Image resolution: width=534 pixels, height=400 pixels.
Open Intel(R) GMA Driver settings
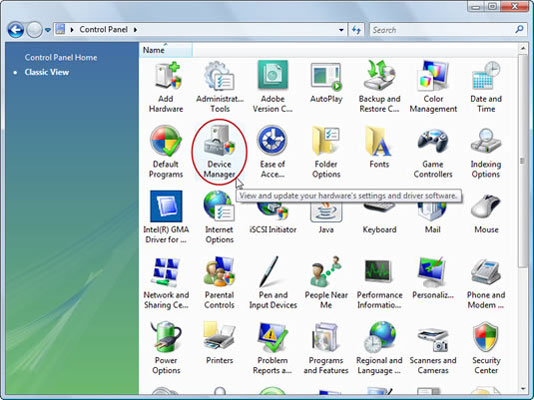pos(166,217)
